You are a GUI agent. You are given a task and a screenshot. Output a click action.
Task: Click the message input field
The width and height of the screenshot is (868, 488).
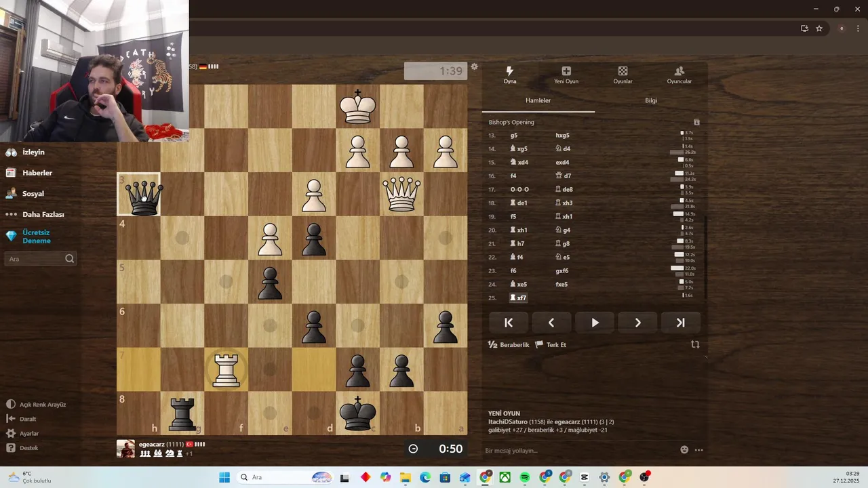coord(580,450)
